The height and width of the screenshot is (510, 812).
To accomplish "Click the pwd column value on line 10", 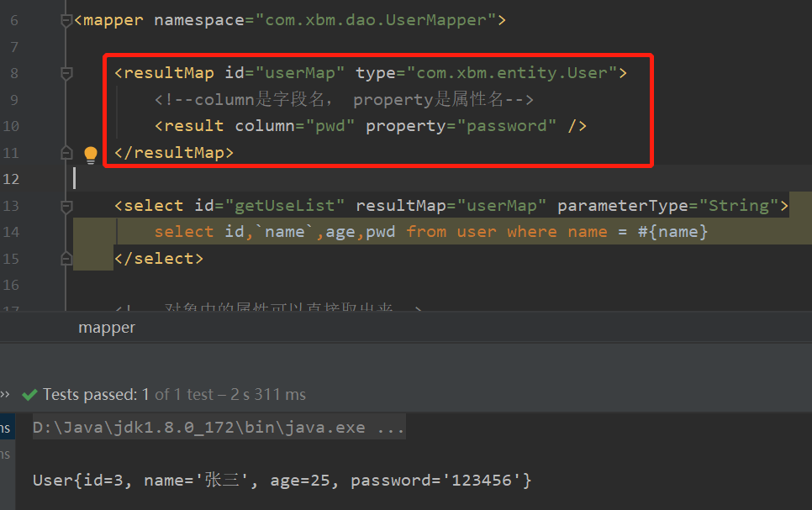I will click(x=330, y=126).
